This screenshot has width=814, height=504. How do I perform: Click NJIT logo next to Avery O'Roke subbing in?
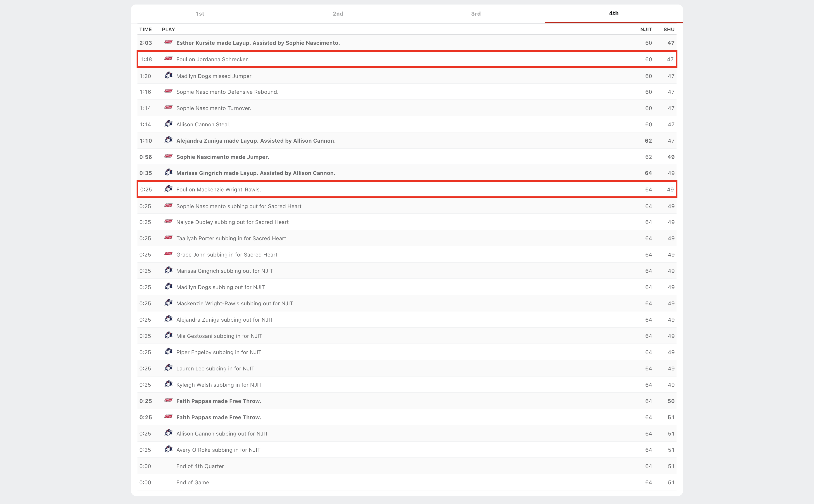169,449
